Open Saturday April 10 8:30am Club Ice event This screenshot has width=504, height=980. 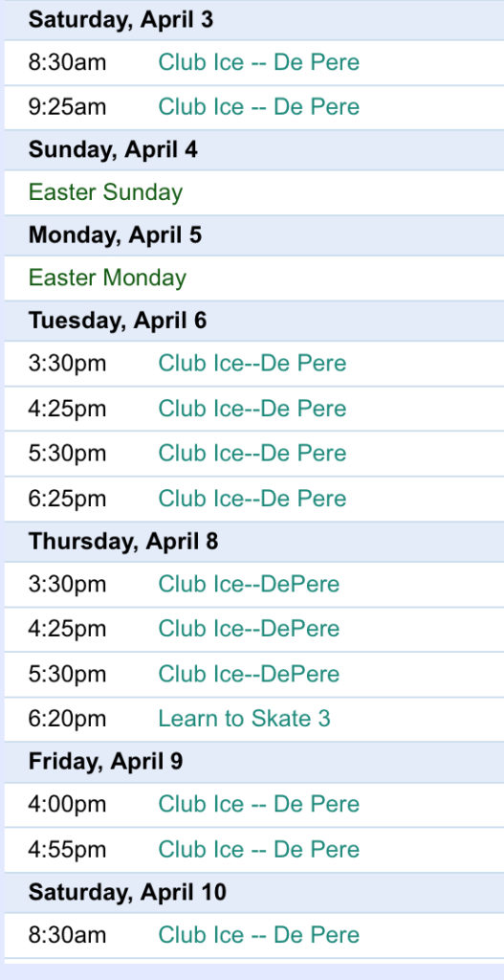(x=258, y=936)
